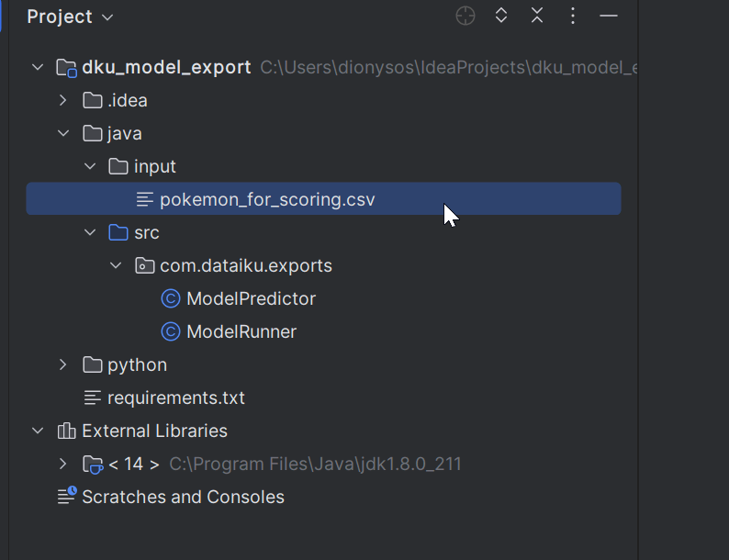Collapse the input folder arrow

click(90, 167)
